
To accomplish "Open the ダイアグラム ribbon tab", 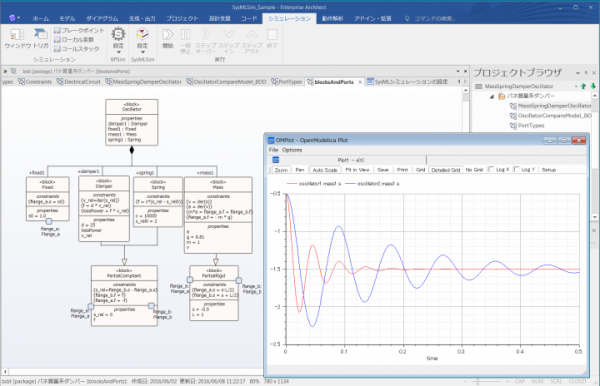I will (x=102, y=18).
